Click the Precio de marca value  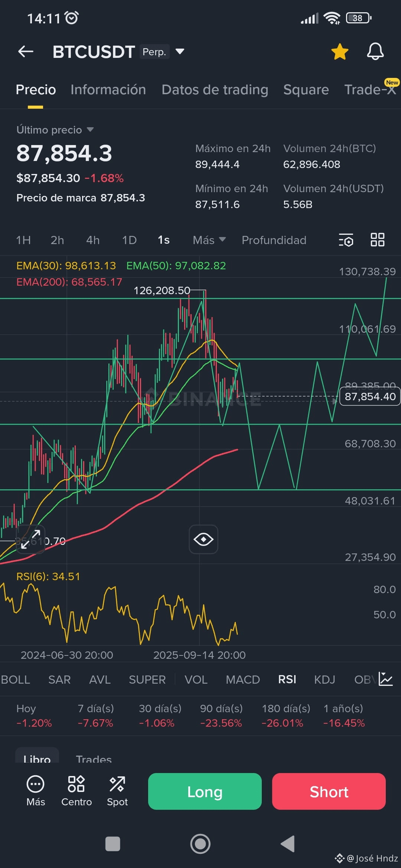[x=123, y=198]
